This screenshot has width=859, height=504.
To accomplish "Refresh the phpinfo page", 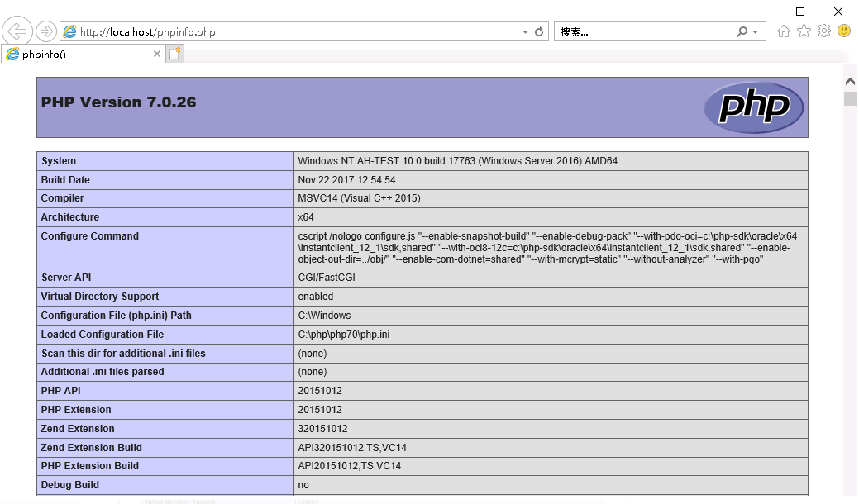I will click(540, 32).
